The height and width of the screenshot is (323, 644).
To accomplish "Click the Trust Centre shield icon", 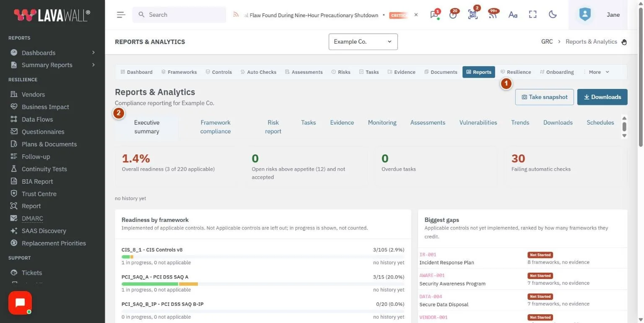I will [14, 194].
